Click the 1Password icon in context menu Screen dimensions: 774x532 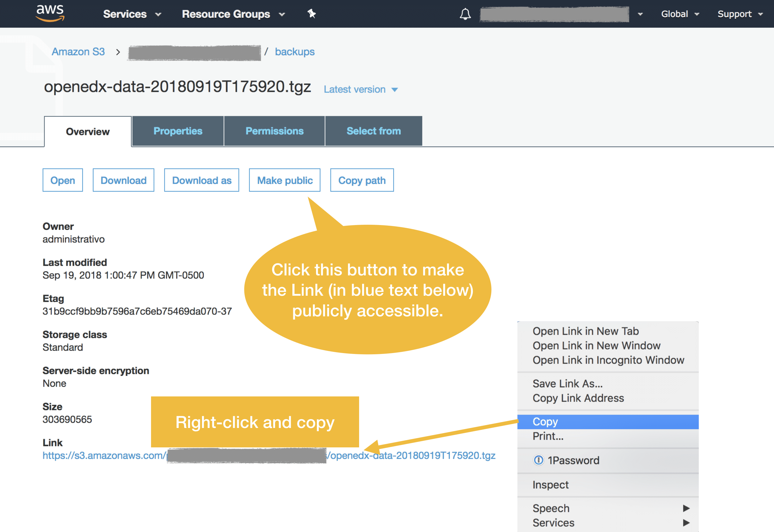[538, 460]
